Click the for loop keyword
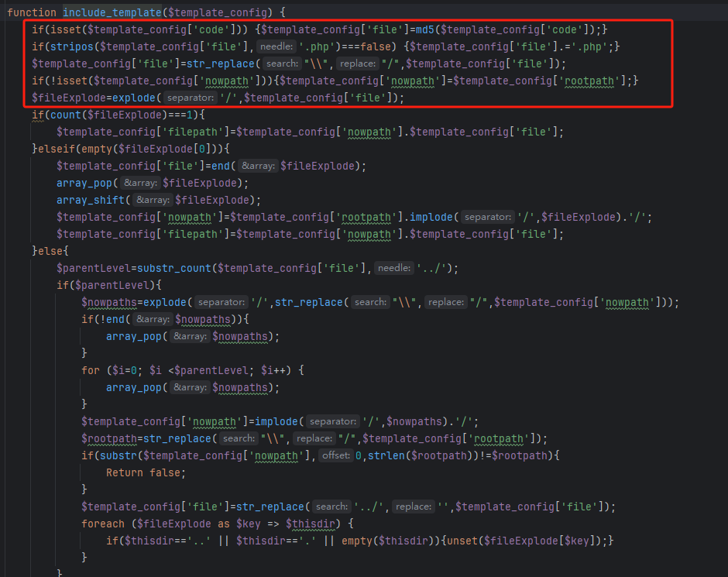Screen dimensions: 728x577 click(x=91, y=370)
